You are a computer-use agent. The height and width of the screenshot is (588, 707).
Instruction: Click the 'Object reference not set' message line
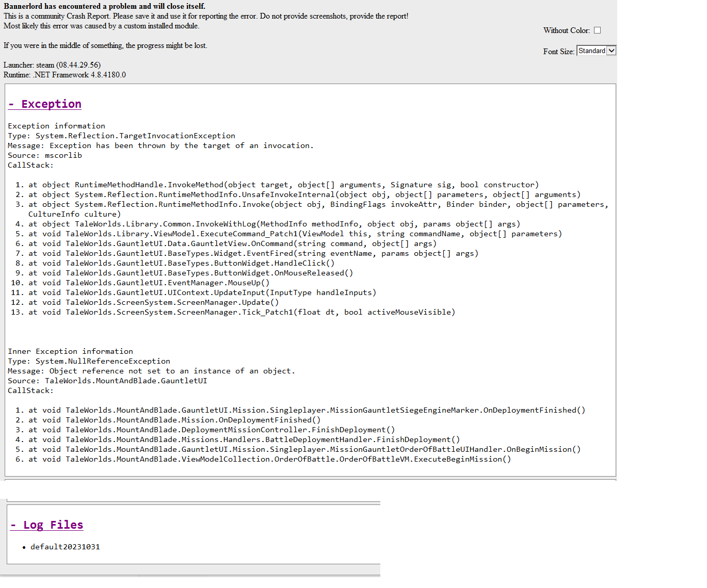click(x=151, y=371)
